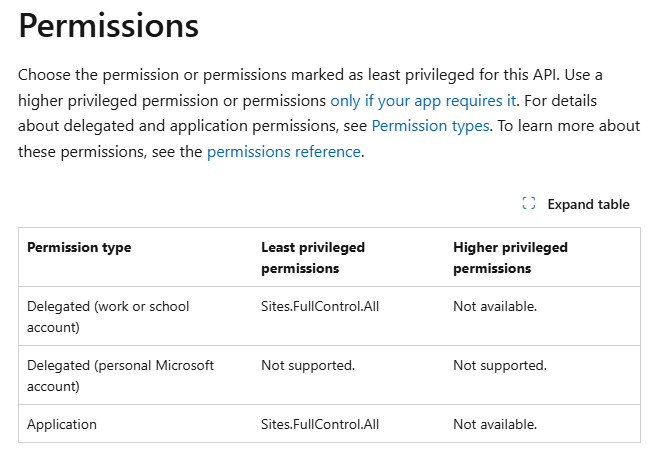Click the Expand table icon
The width and height of the screenshot is (654, 450).
(x=529, y=204)
